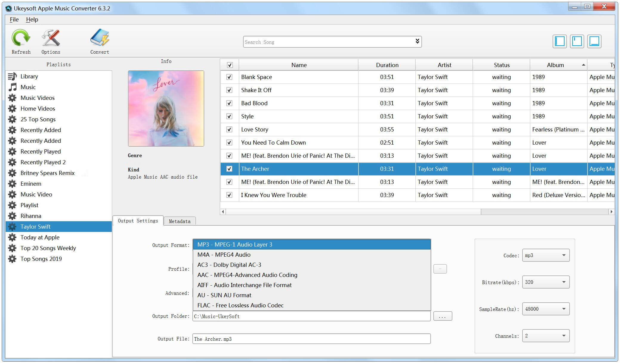Click the Search Song input field
The image size is (620, 364).
tap(331, 42)
